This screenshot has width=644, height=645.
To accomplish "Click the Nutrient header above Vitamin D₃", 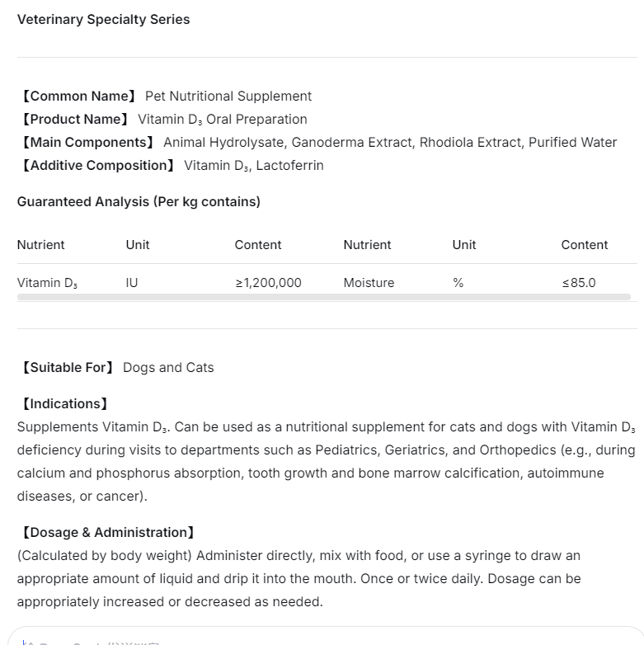I will coord(40,245).
